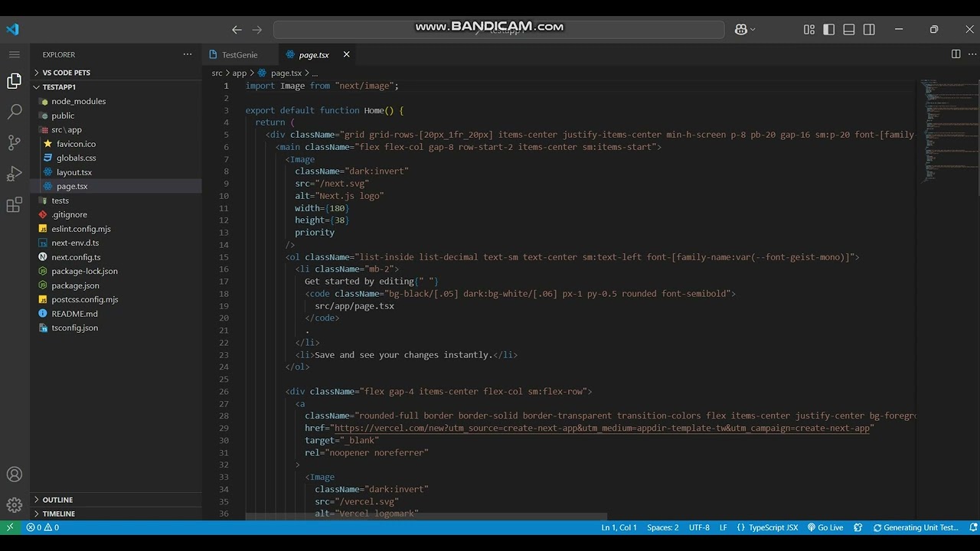980x551 pixels.
Task: Click the VS Code logo icon
Action: pyautogui.click(x=12, y=29)
